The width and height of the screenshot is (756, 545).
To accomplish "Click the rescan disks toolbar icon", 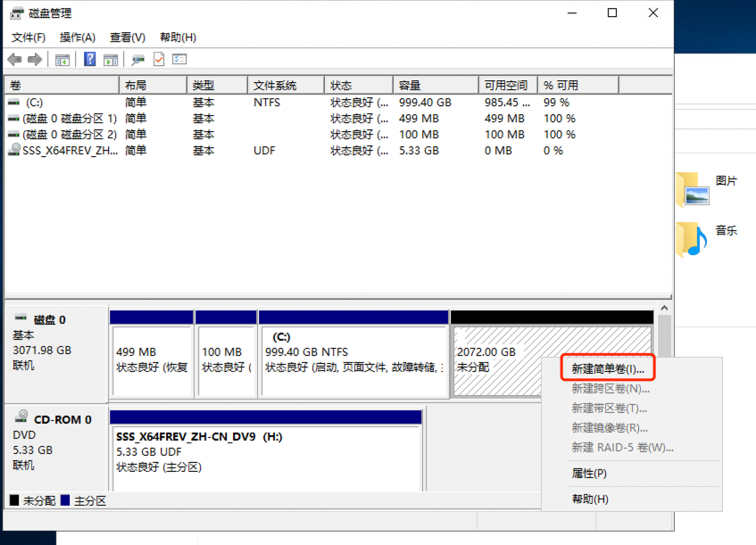I will 138,60.
